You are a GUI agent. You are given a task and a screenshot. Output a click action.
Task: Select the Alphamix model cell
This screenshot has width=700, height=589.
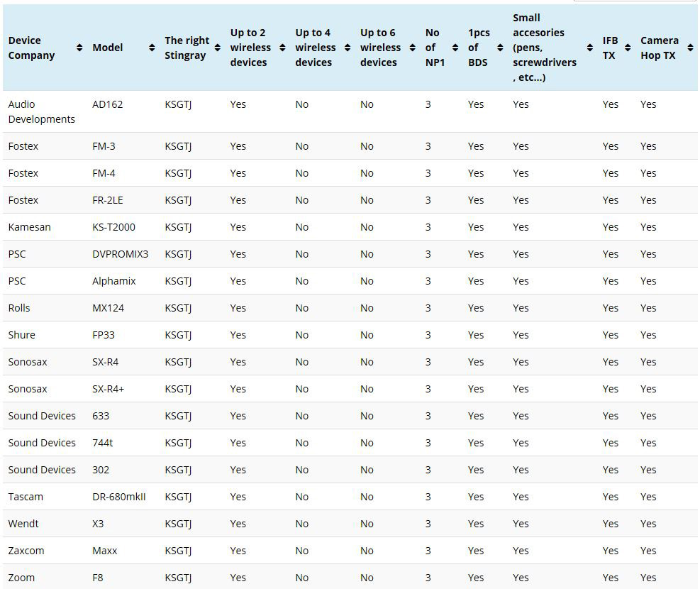(x=114, y=281)
